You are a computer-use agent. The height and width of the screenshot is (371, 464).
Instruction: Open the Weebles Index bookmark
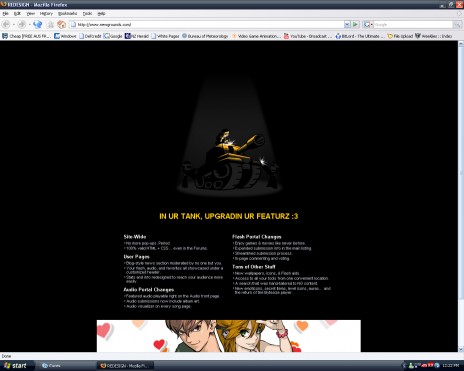pyautogui.click(x=434, y=36)
